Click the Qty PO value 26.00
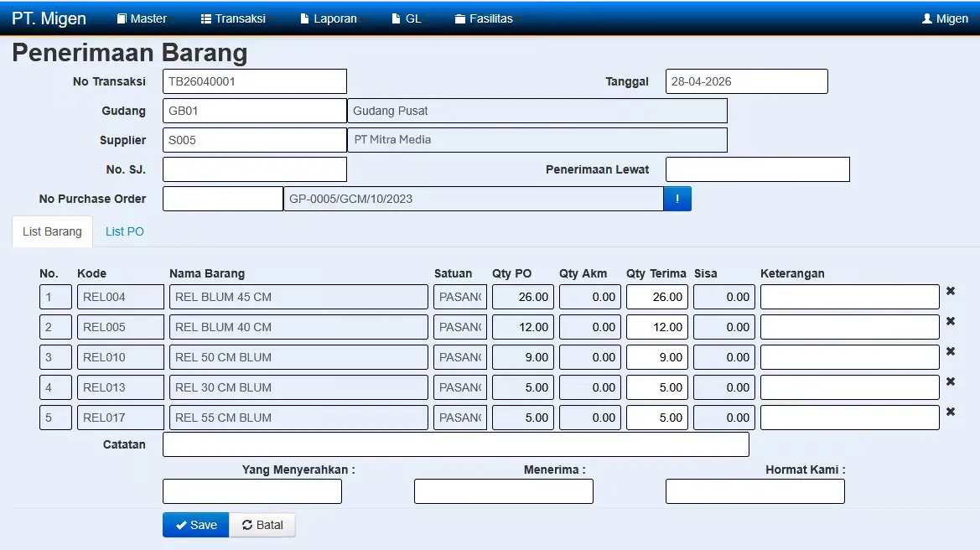Image resolution: width=980 pixels, height=550 pixels. [x=523, y=297]
